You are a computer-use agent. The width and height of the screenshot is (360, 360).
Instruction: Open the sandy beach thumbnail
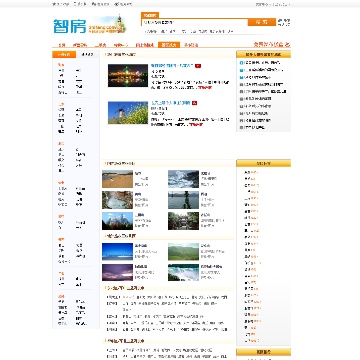117,179
